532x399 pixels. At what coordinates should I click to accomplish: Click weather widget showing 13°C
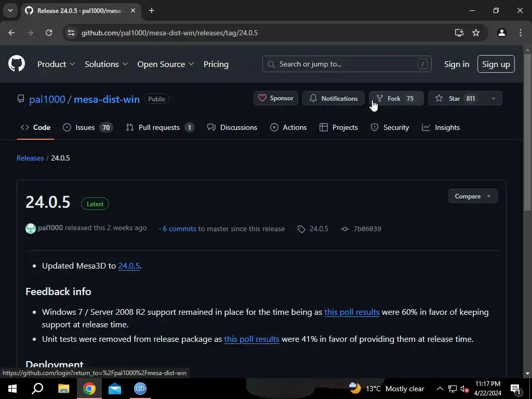[x=387, y=389]
